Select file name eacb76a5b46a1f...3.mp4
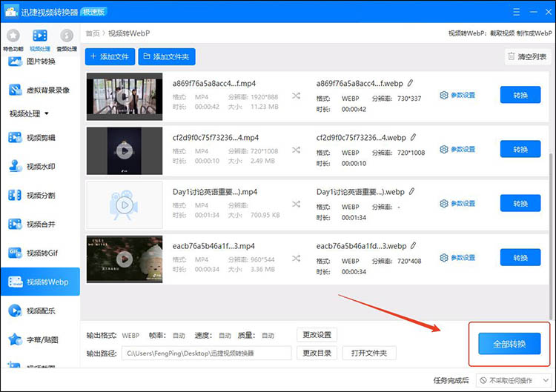Screen dimensions: 556x392 click(214, 246)
